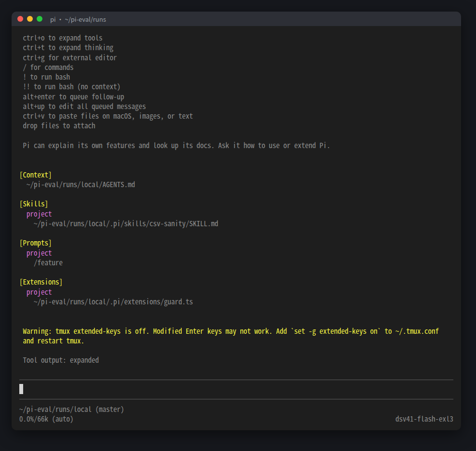Click the '! to run bash' line
The width and height of the screenshot is (476, 451).
(46, 77)
